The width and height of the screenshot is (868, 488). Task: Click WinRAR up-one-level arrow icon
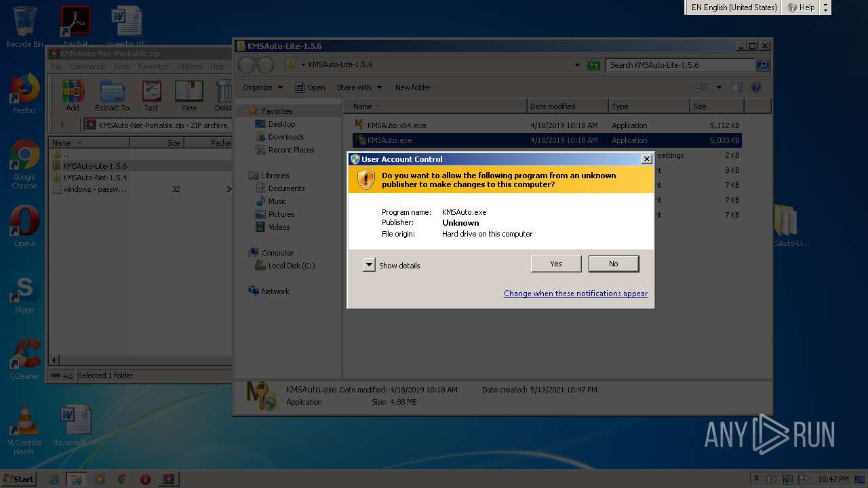[62, 125]
